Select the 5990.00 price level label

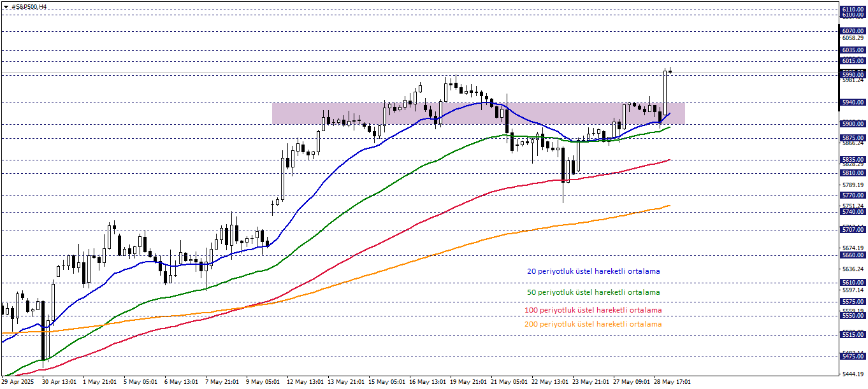coord(852,74)
